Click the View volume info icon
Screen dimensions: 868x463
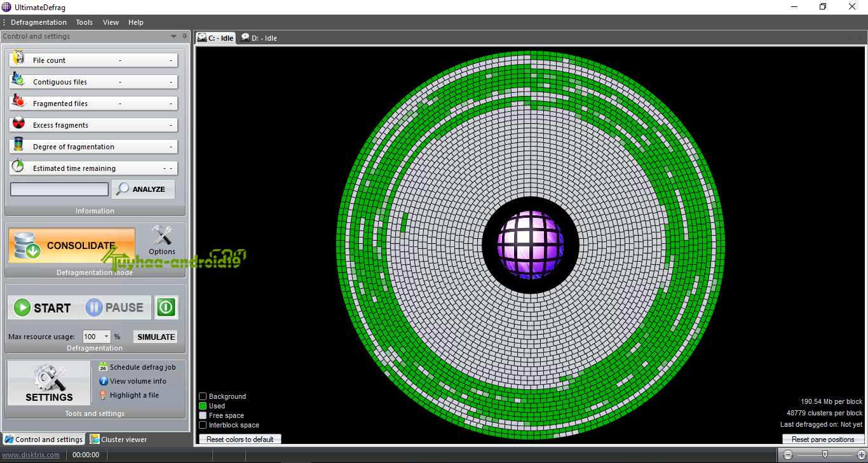103,381
